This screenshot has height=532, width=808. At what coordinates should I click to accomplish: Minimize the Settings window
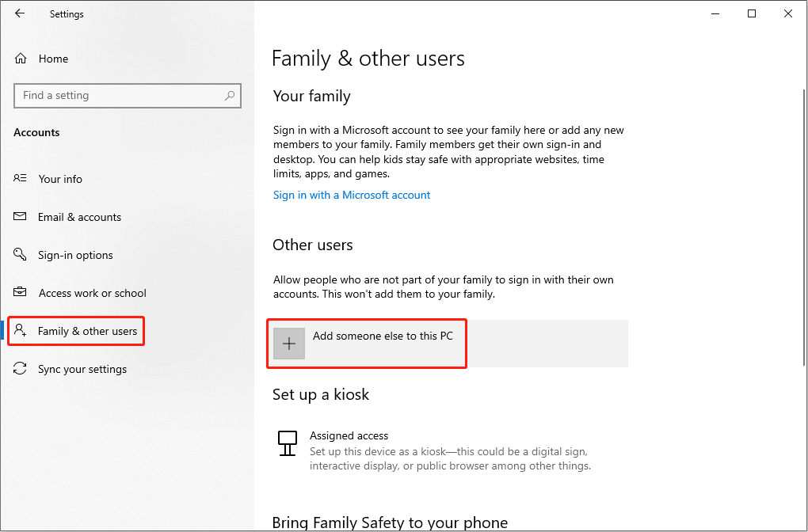(x=716, y=14)
